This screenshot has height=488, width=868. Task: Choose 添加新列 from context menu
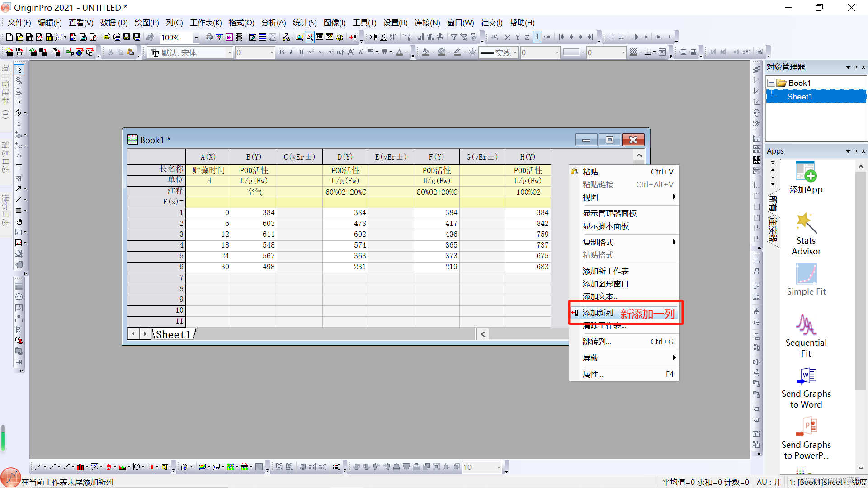tap(598, 313)
